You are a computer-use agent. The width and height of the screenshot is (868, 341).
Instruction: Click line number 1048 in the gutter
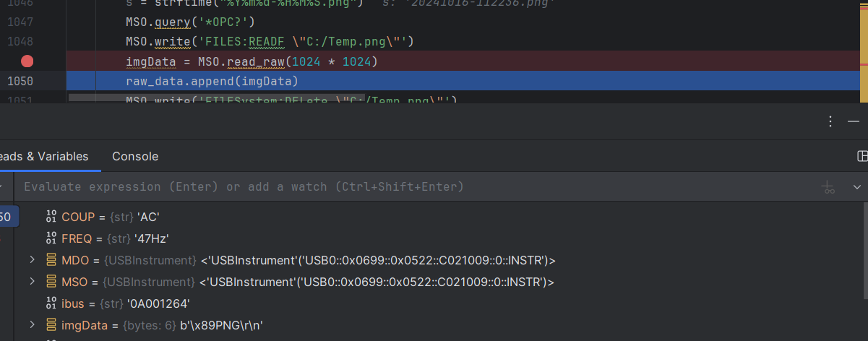tap(20, 41)
